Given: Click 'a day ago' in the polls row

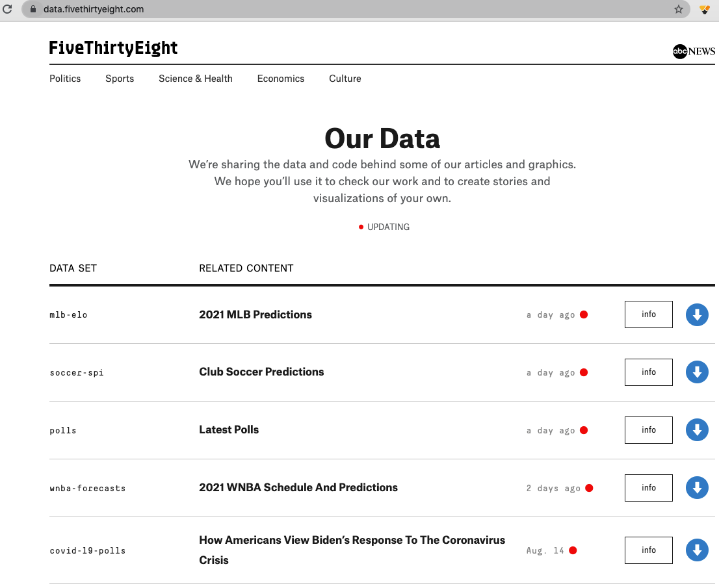Looking at the screenshot, I should tap(550, 430).
